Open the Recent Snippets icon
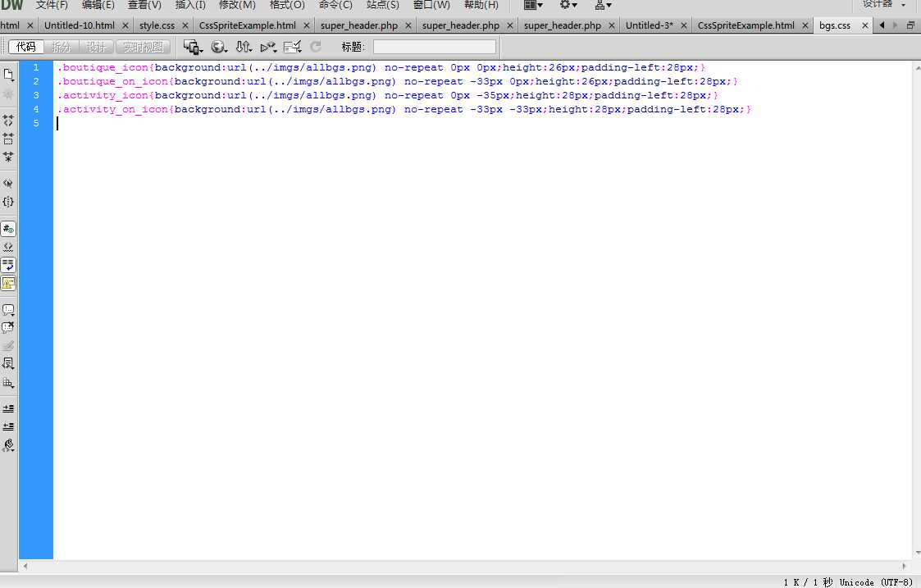Screen dimensions: 921x588 pos(8,364)
